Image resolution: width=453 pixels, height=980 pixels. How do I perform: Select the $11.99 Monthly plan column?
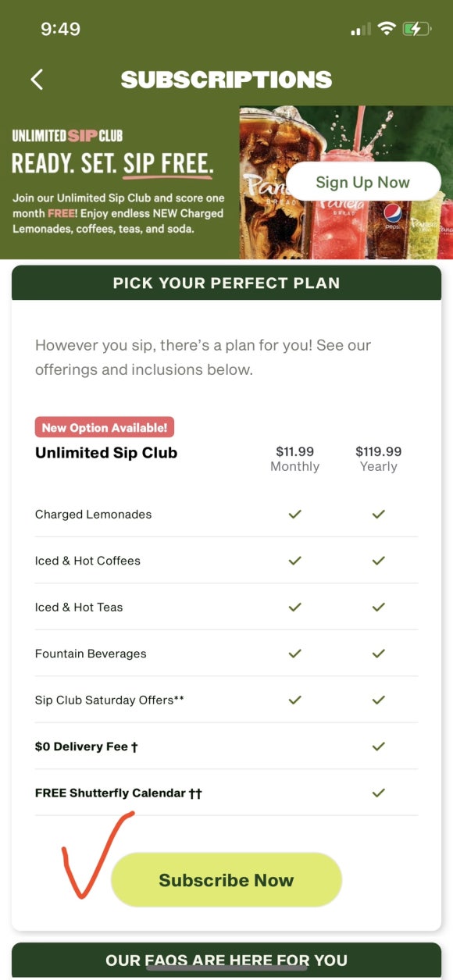point(294,459)
